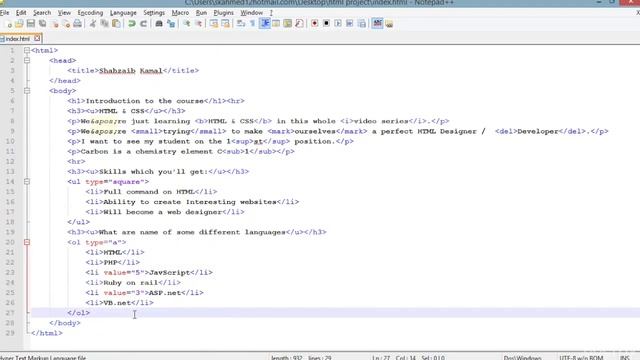Click the text 'Introduction to the course'

tap(144, 101)
